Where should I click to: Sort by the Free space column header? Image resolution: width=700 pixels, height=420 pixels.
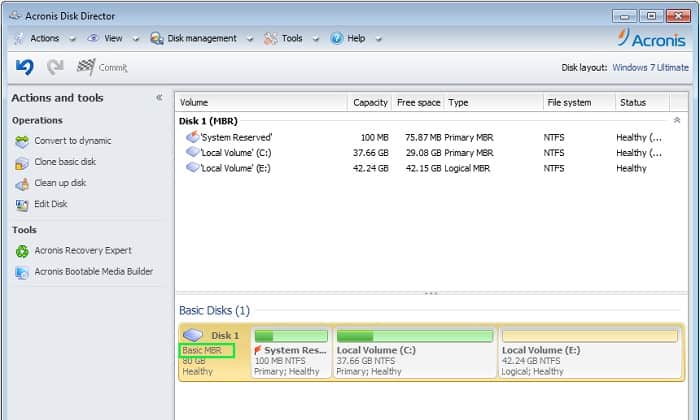tap(418, 102)
